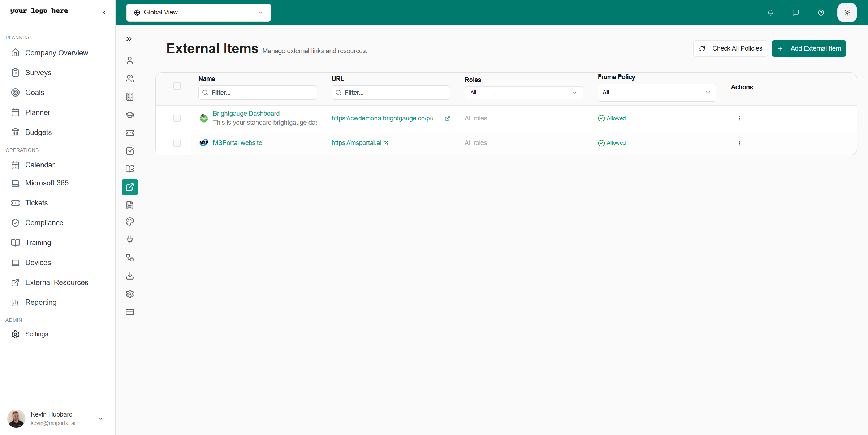Open the palette branding icon in rail
The width and height of the screenshot is (868, 435).
click(x=130, y=222)
